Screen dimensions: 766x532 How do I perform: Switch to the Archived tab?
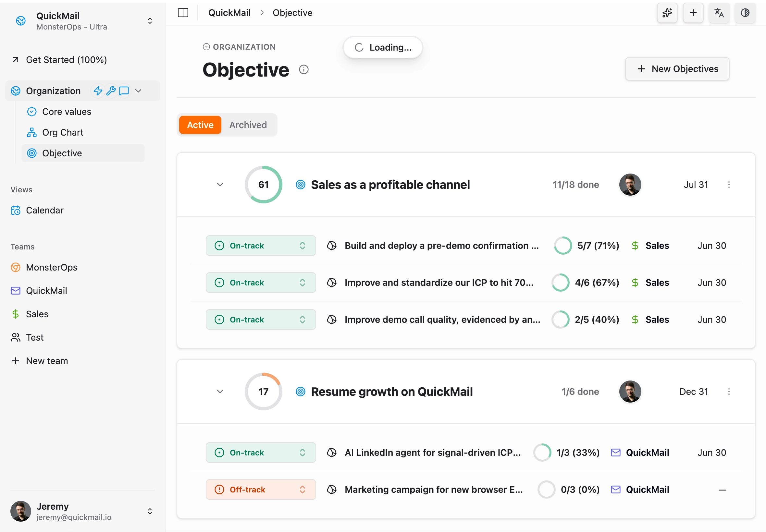coord(248,125)
